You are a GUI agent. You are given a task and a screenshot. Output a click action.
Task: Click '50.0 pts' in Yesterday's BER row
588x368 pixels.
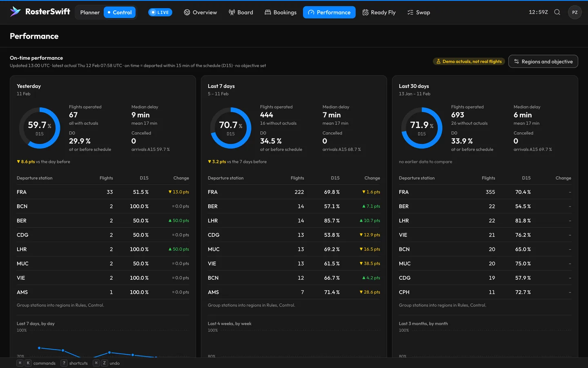(x=179, y=220)
